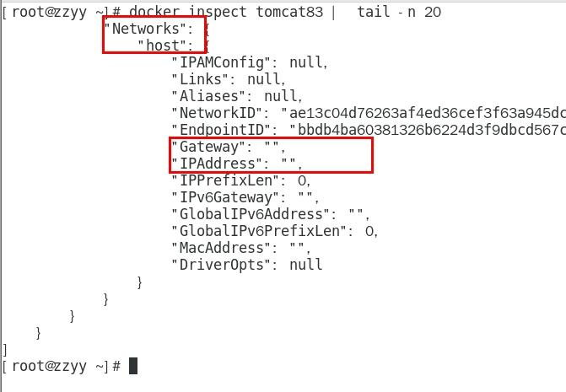The height and width of the screenshot is (392, 566).
Task: Click the terminal cursor block at the prompt
Action: 133,366
